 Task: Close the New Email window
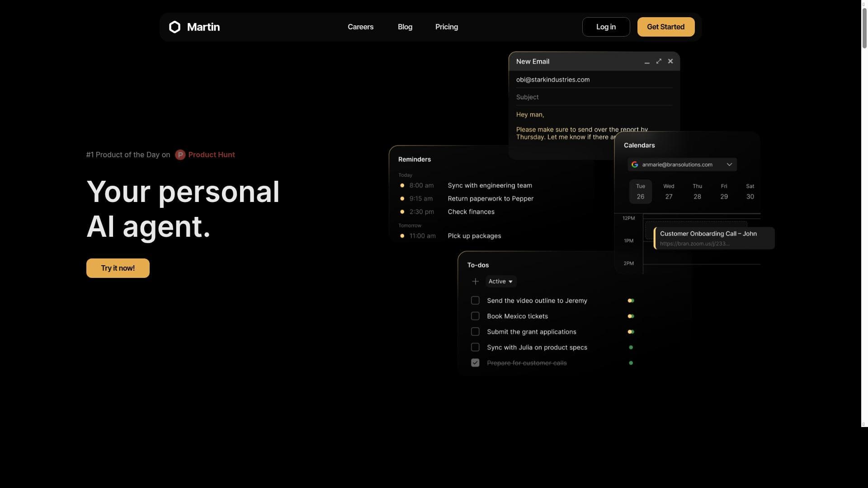(670, 61)
